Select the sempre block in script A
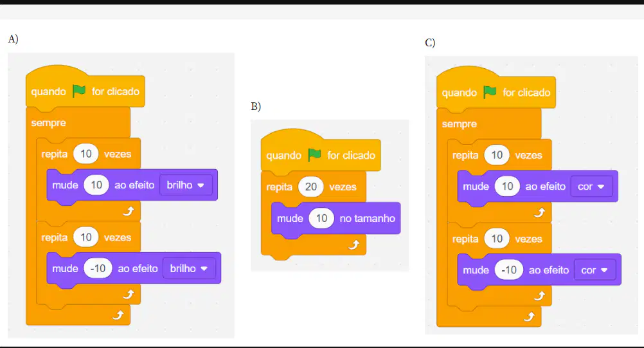644x348 pixels. point(48,122)
